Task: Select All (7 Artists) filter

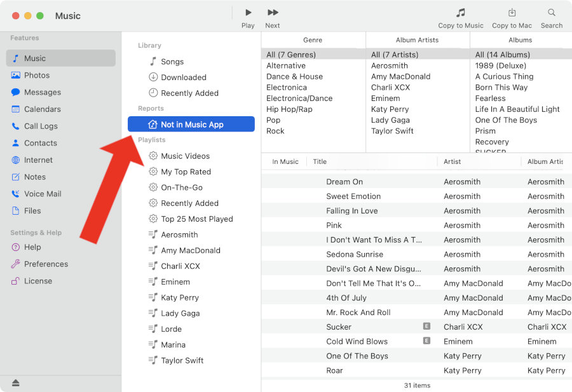Action: [x=418, y=55]
